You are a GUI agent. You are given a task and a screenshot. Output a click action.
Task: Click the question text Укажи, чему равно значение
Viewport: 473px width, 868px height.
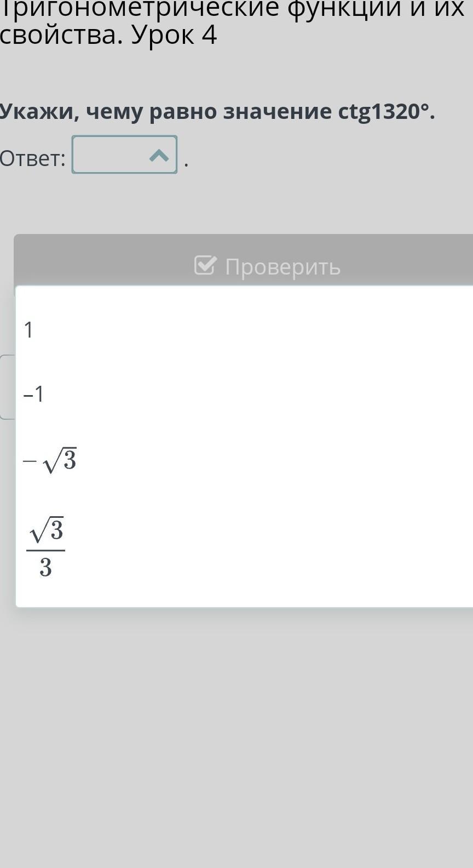[x=166, y=111]
